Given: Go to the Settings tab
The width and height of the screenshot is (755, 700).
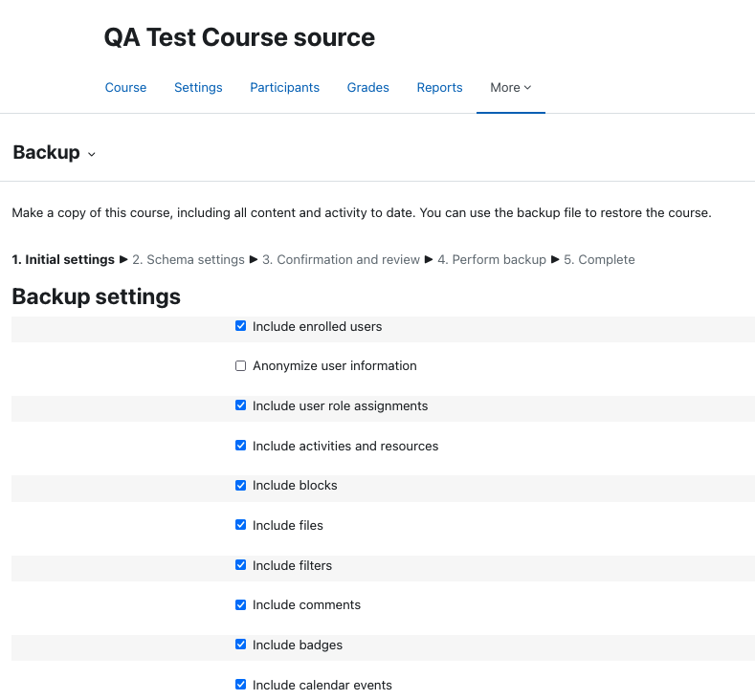Looking at the screenshot, I should [198, 88].
